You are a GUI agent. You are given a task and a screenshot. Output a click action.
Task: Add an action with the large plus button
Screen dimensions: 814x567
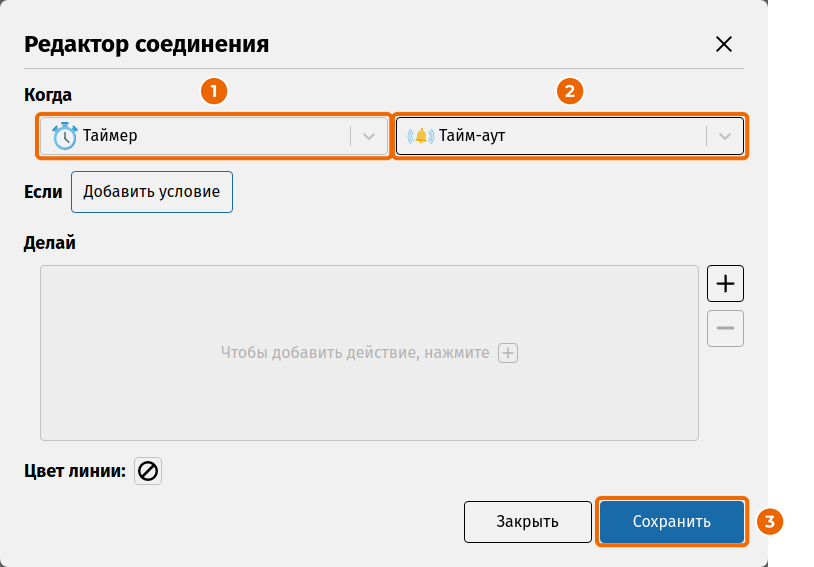coord(725,284)
